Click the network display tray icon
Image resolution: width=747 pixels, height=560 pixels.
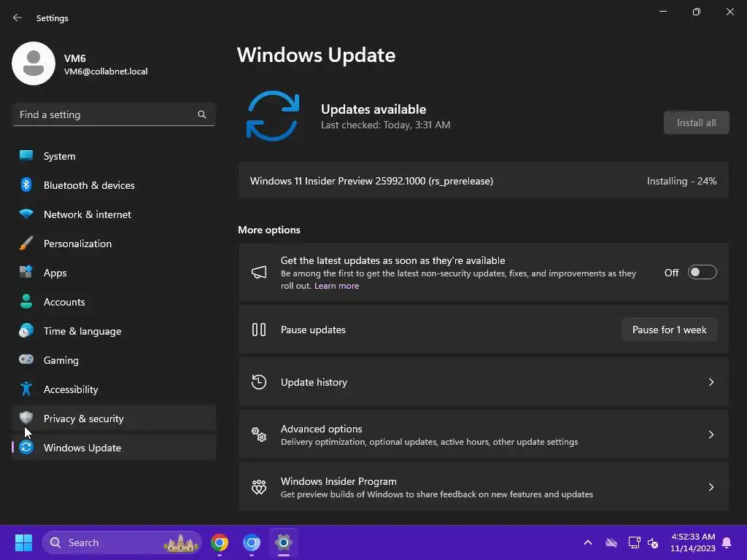634,542
